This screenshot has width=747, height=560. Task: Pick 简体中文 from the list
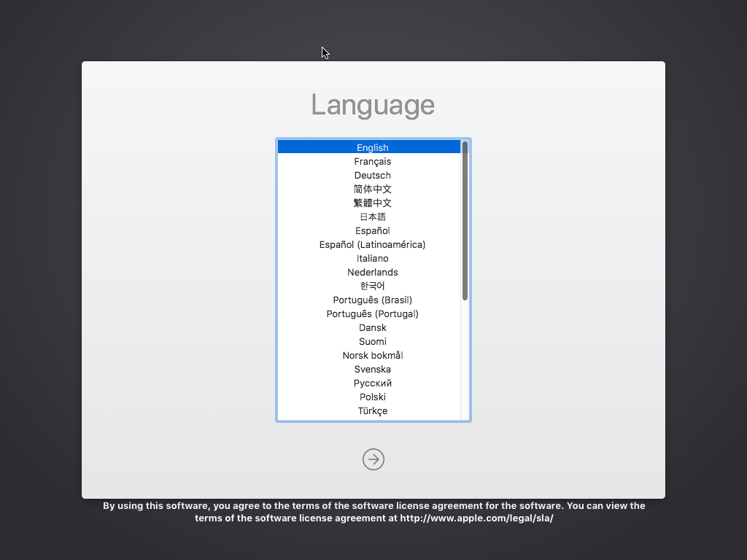point(372,189)
